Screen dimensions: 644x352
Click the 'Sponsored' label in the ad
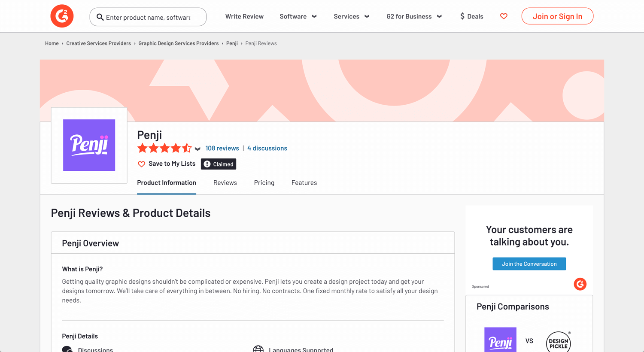coord(480,286)
